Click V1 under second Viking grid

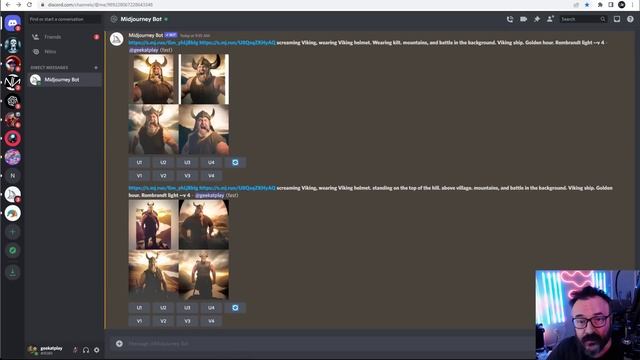coord(139,321)
